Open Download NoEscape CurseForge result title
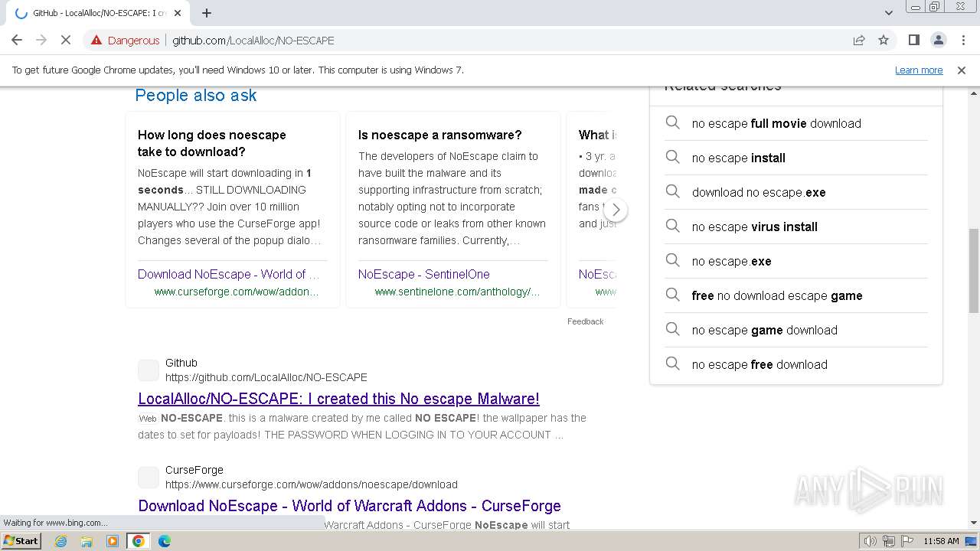This screenshot has height=551, width=980. point(349,506)
